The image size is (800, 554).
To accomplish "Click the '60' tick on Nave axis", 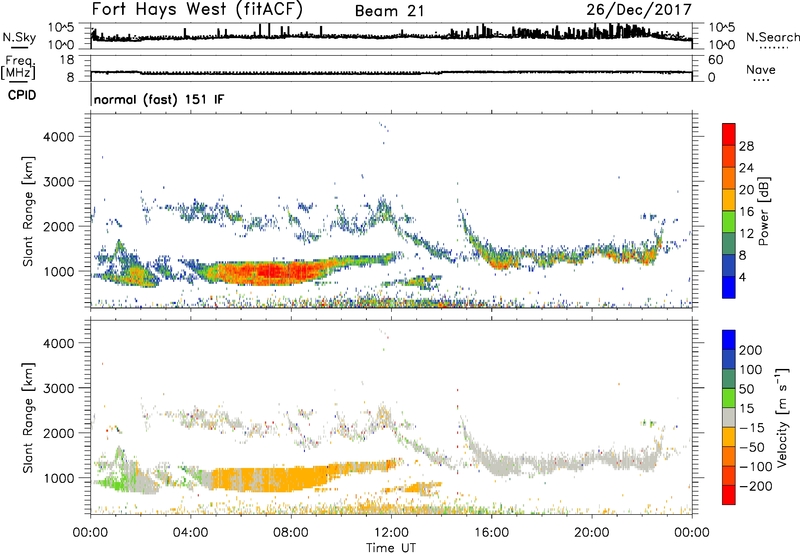I will (715, 60).
